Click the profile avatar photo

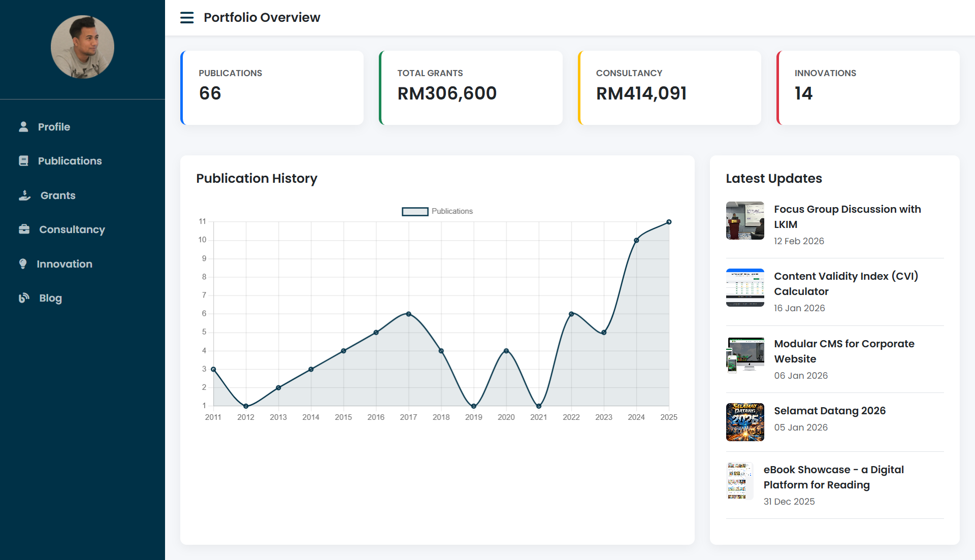point(82,47)
